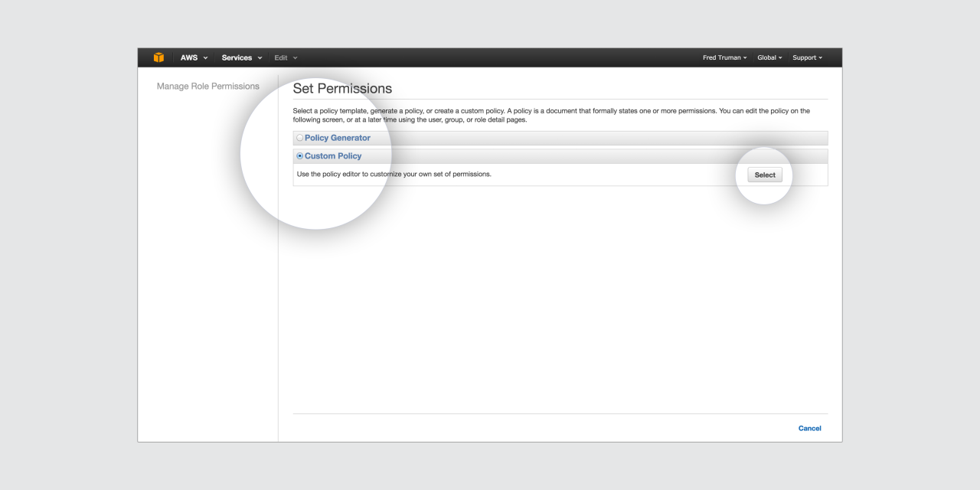This screenshot has height=490, width=980.
Task: Click the orange AWS cube logo
Action: 158,57
